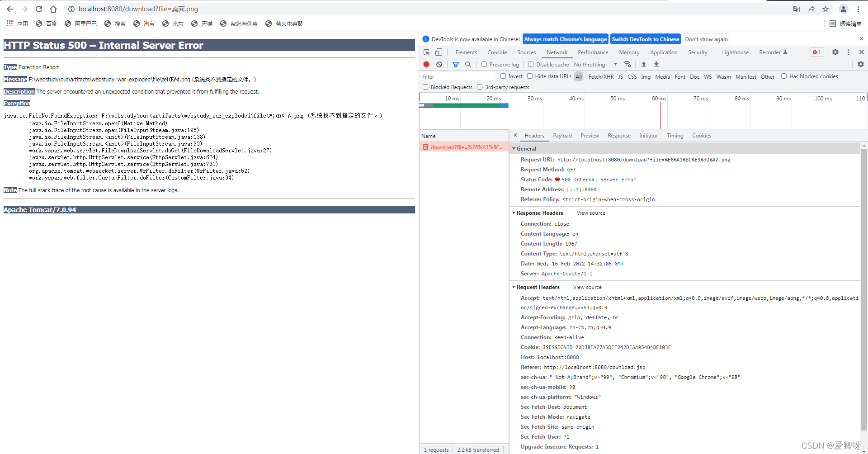View source of Request Headers

tap(587, 287)
